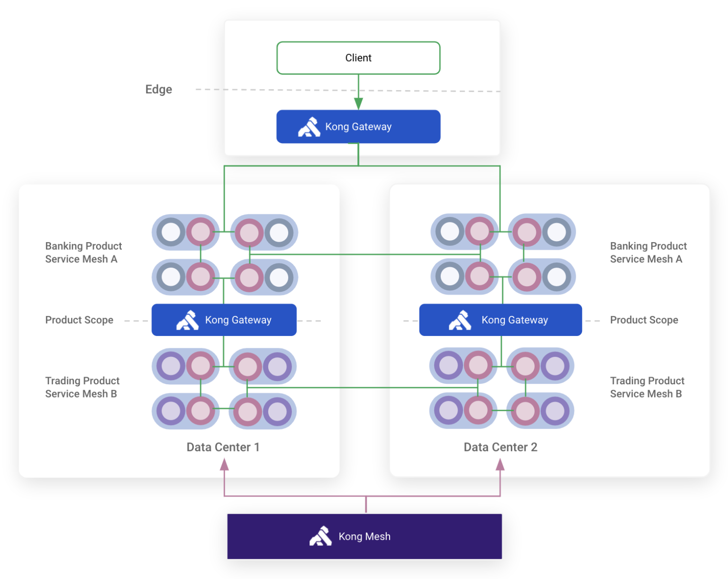
Task: Click Trading Product Service Mesh B label in Data Center 2
Action: pyautogui.click(x=647, y=387)
